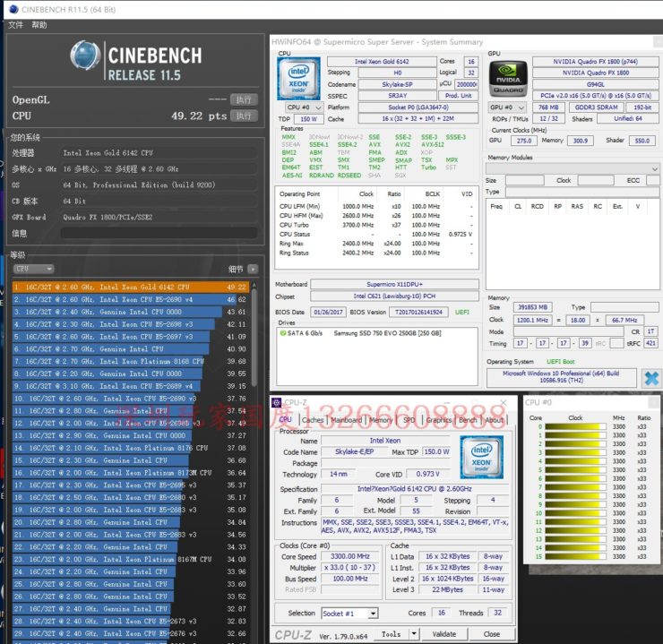Click the 信息 info input field
Screen dimensions: 663x644
point(159,233)
